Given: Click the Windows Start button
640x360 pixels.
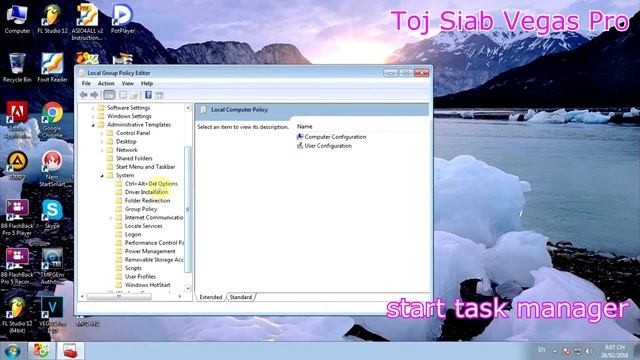Looking at the screenshot, I should coord(12,351).
